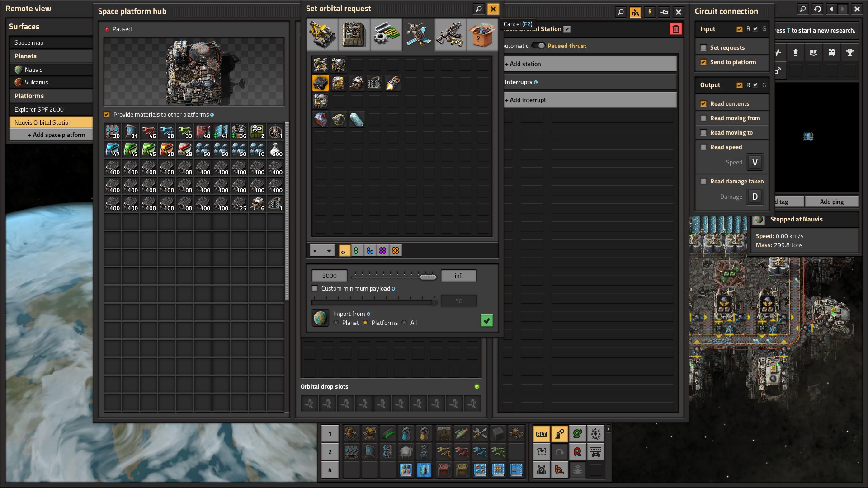This screenshot has height=488, width=868.
Task: Select Vulcanus planet in Surfaces list
Action: tap(51, 82)
